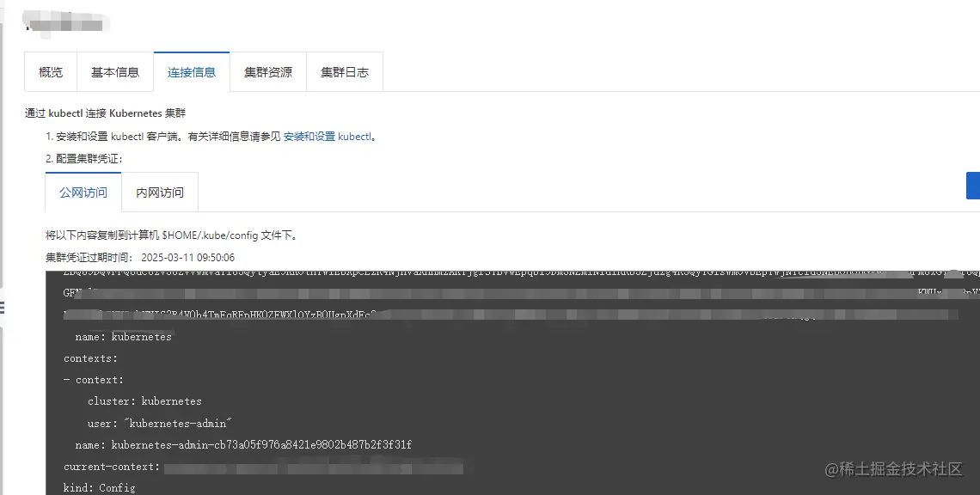This screenshot has height=495, width=980.
Task: Click the blurred cluster name title at top
Action: click(65, 25)
